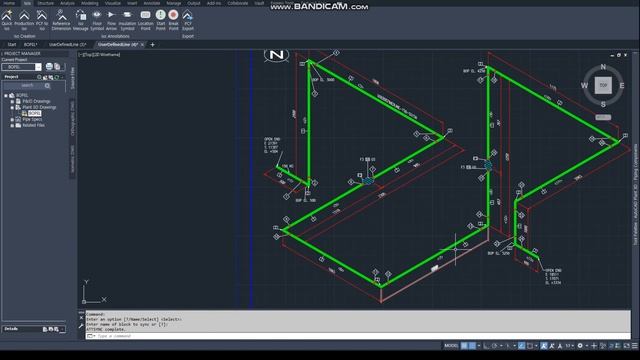Viewport: 640px width, 360px height.
Task: Click the W direction on the ViewCube compass
Action: click(584, 85)
